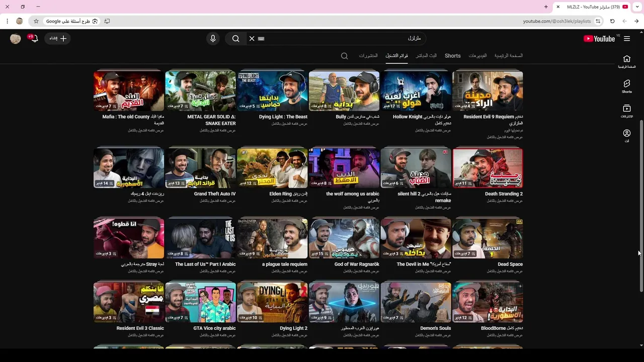Switch to the Shorts channel tab
Screen dimensions: 644x362
tap(452, 56)
